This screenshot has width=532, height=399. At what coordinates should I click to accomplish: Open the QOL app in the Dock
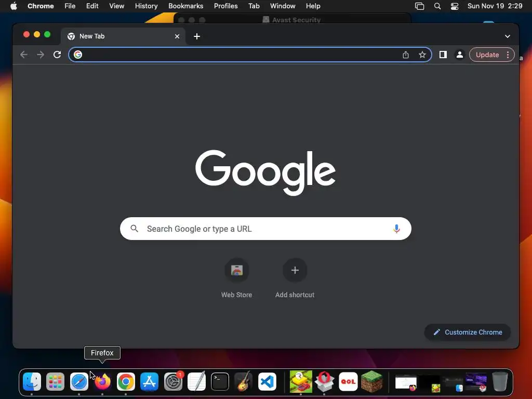click(348, 381)
